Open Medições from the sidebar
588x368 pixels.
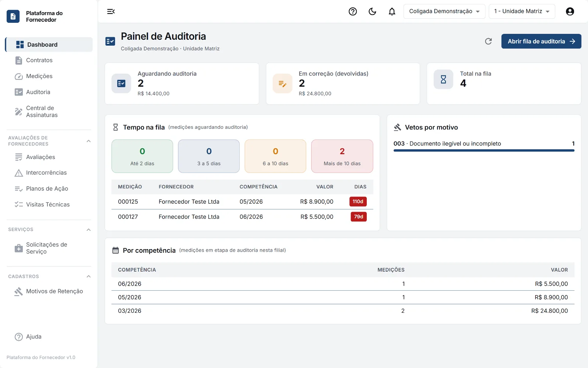(49, 76)
